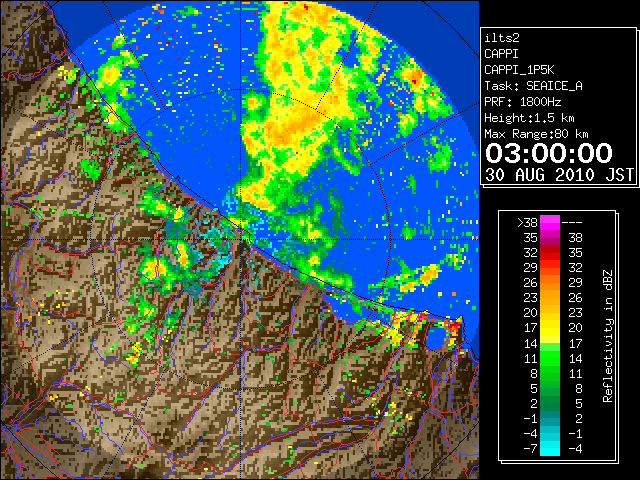Screen dimensions: 640x480
Task: Click the 'Task: SEAICE_A' text
Action: [533, 86]
